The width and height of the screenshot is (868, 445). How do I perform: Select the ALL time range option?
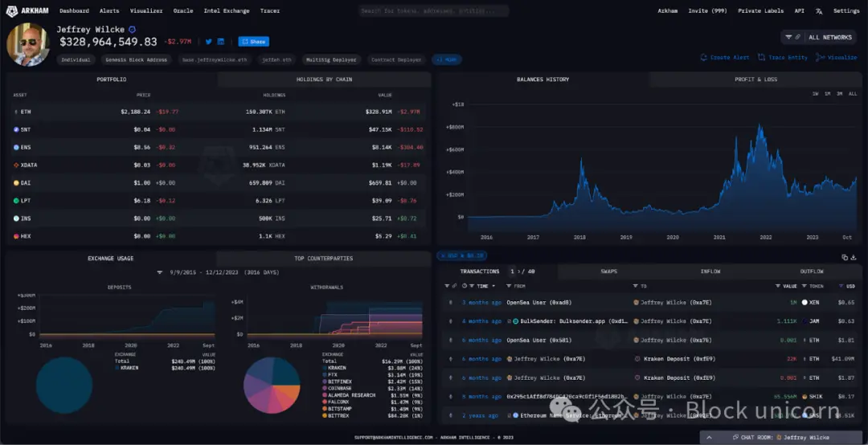(x=853, y=94)
